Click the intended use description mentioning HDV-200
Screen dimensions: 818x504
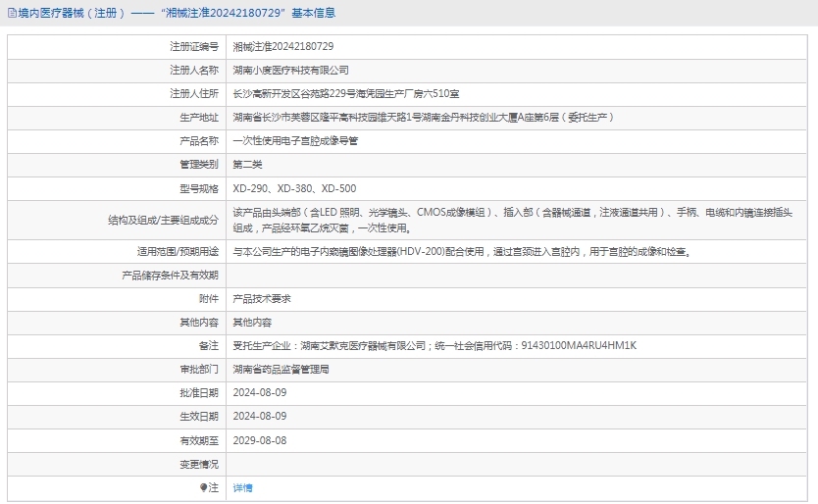click(461, 251)
